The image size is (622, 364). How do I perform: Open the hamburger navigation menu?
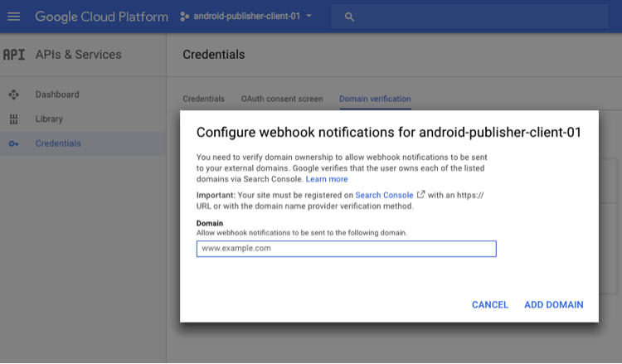[x=13, y=17]
